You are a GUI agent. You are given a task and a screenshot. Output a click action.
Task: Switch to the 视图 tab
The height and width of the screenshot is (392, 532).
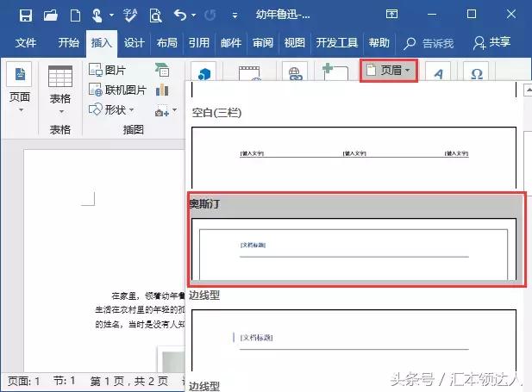295,43
